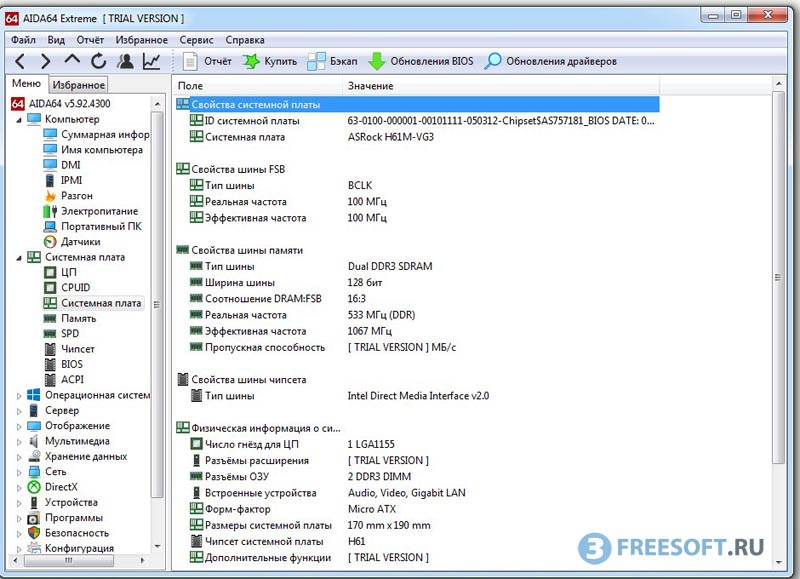The width and height of the screenshot is (800, 579).
Task: Open the Отчёт menu in the menu bar
Action: (x=90, y=40)
